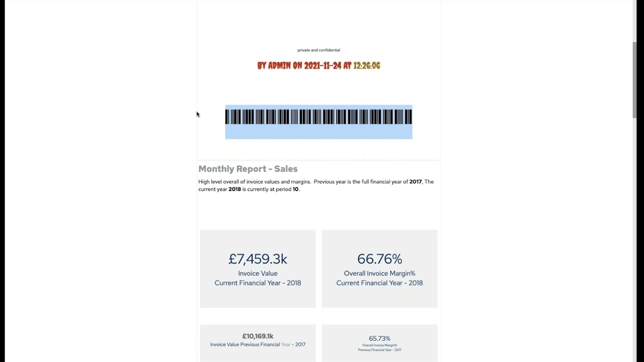This screenshot has height=362, width=644.
Task: Click the vertical scrollbar thumb
Action: pyautogui.click(x=635, y=80)
